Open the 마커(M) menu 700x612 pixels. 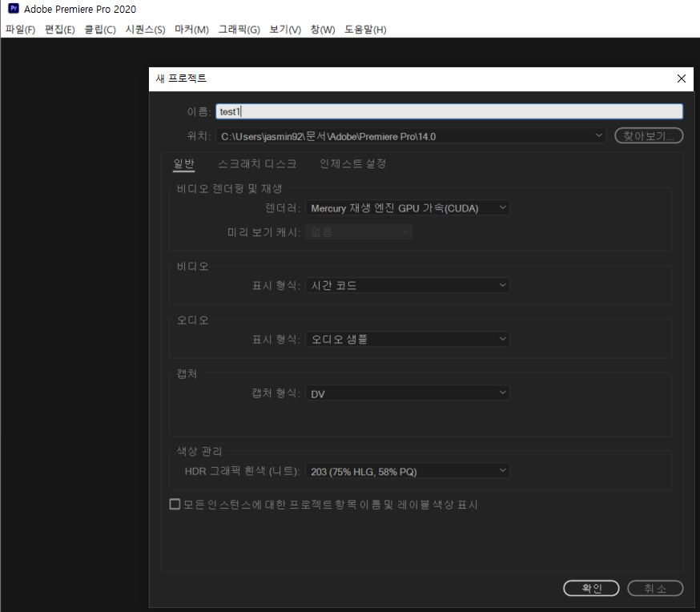(191, 30)
